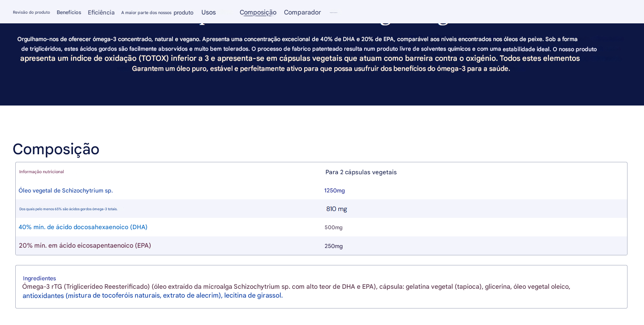The image size is (644, 325).
Task: Select the 40% mín. DHA row label
Action: (83, 227)
